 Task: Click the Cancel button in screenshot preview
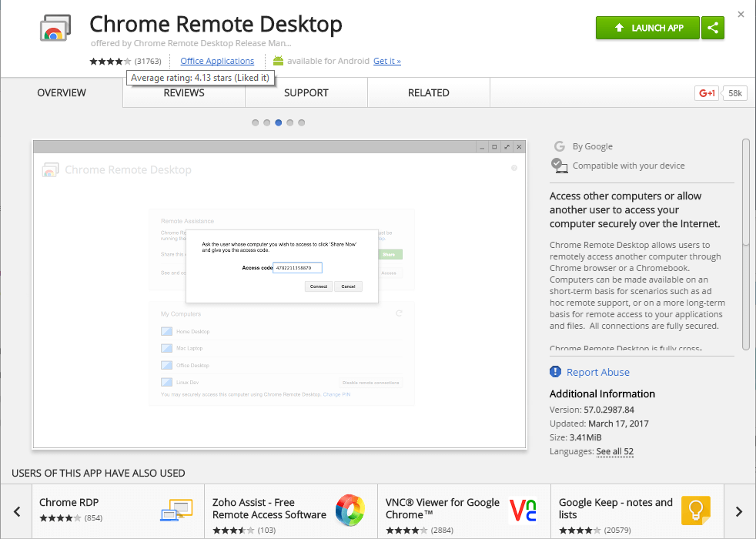(x=348, y=286)
